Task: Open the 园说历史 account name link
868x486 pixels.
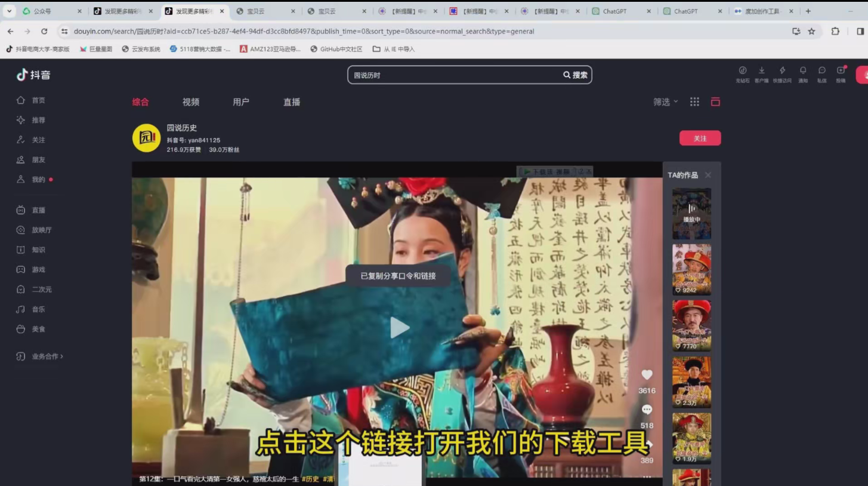Action: pos(182,128)
